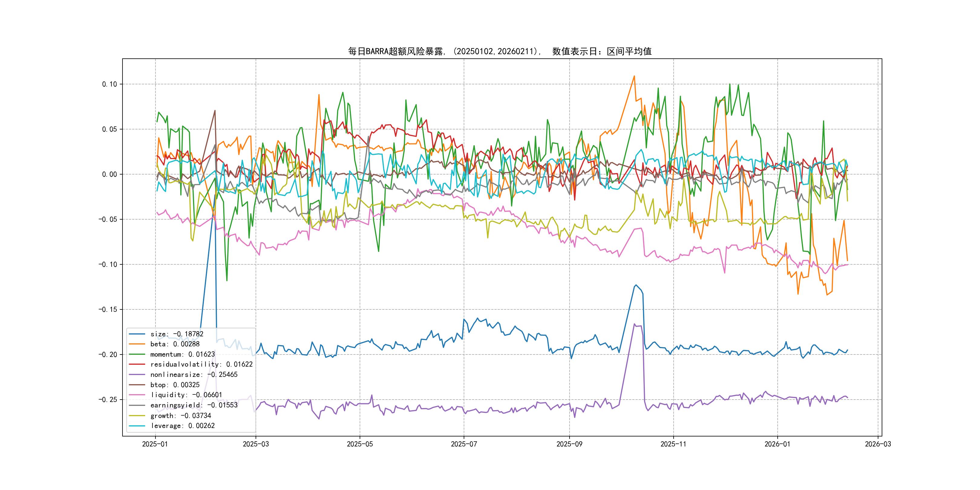
Task: Click the 2025-07 x-axis tick label
Action: click(x=464, y=444)
